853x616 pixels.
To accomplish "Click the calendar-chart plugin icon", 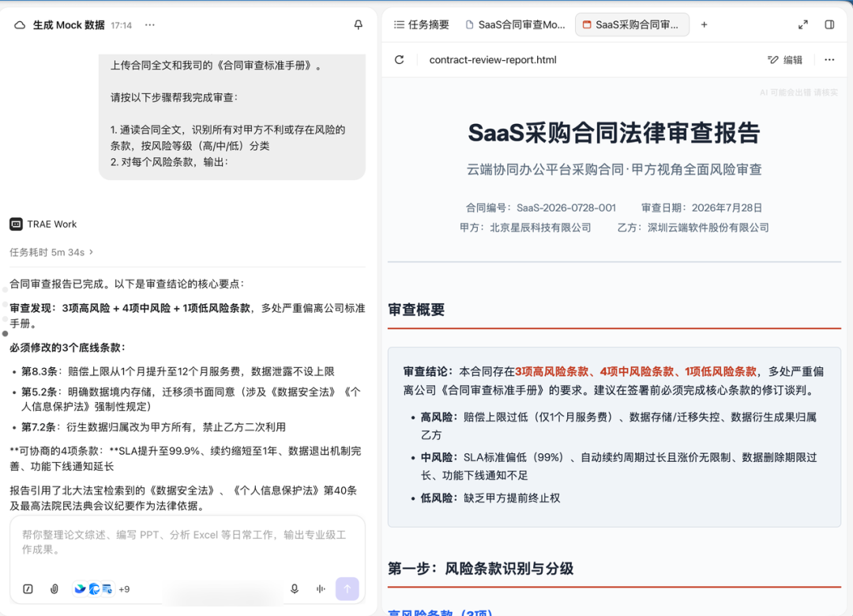I will pyautogui.click(x=107, y=589).
